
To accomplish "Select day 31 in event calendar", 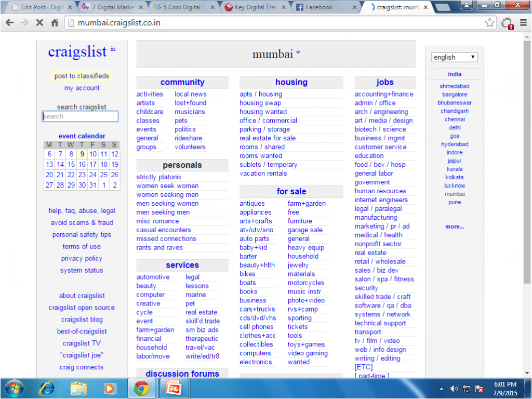I will pos(93,185).
